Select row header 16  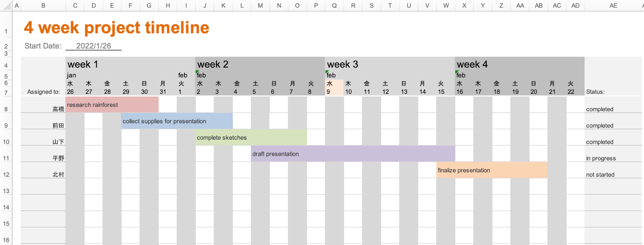point(6,240)
